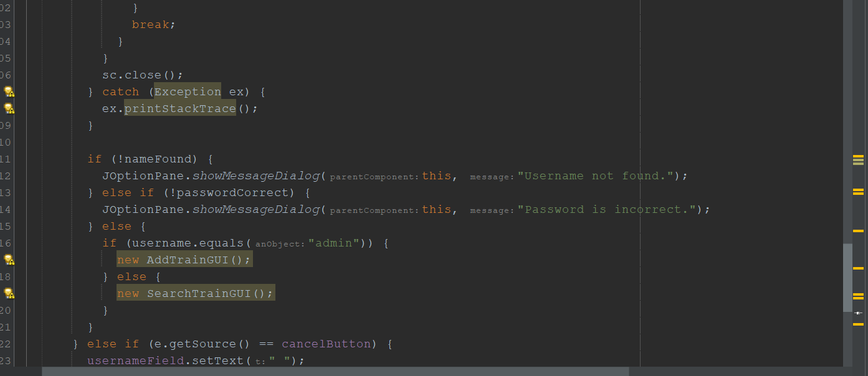Click the warning bulb next to new AddTrainGUI line
This screenshot has height=376, width=868.
pos(9,260)
